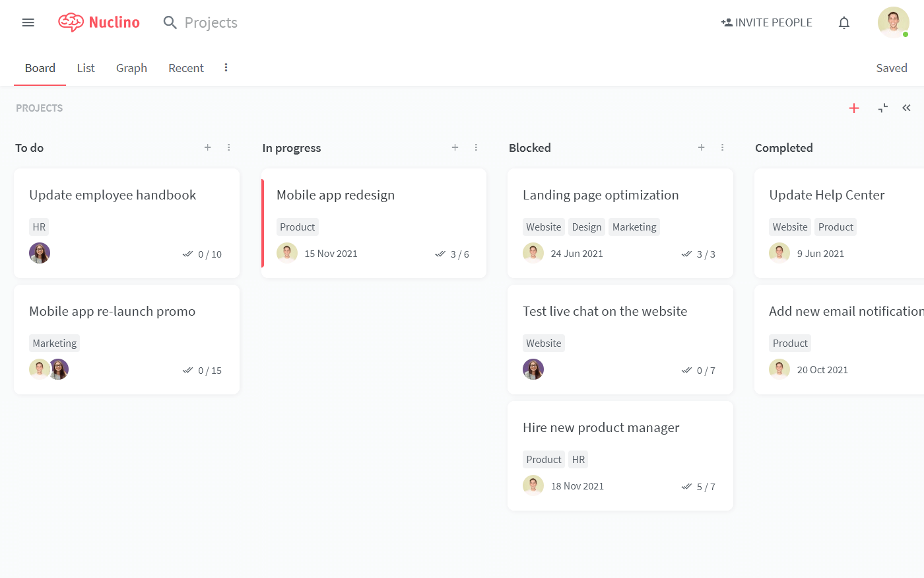Click the INVITE PEOPLE button
Screen dimensions: 924x578
pyautogui.click(x=766, y=22)
